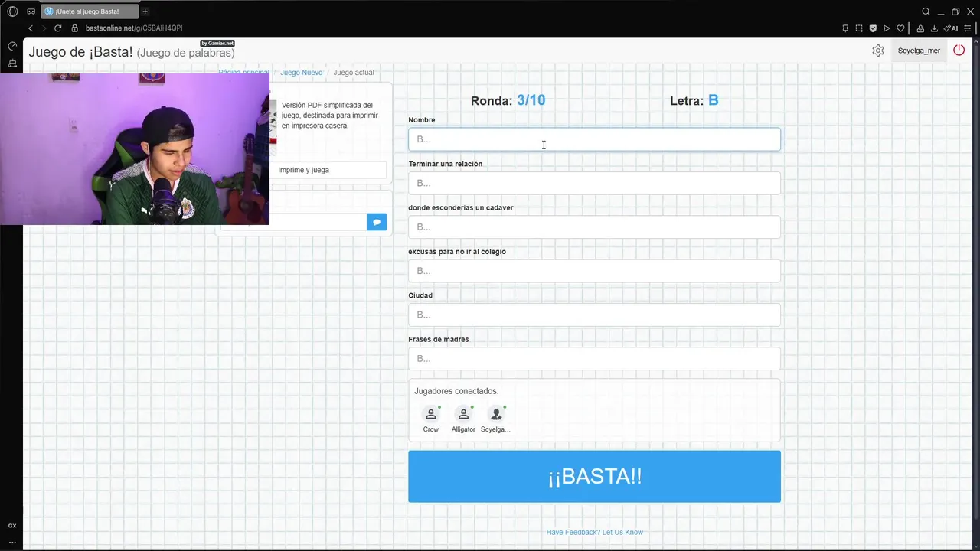
Task: Take a snapshot with the capture icon
Action: [859, 28]
